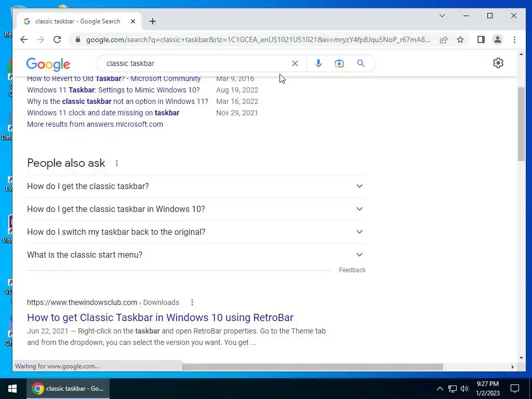The image size is (532, 399).
Task: Open the network status tray icon
Action: [453, 389]
